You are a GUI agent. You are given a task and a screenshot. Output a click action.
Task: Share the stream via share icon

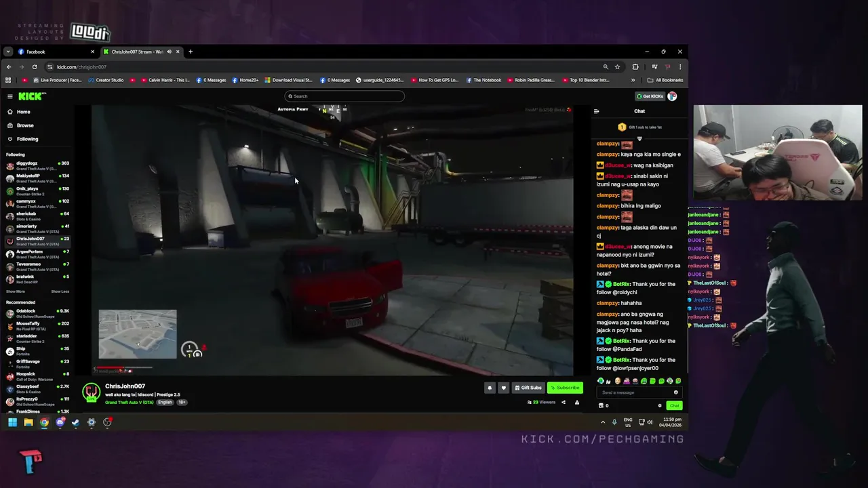[x=563, y=402]
